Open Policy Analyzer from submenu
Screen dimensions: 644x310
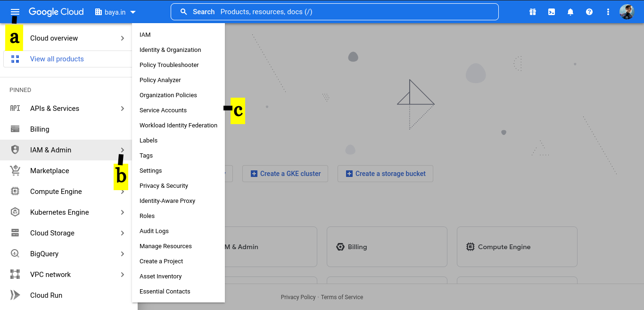click(x=178, y=80)
